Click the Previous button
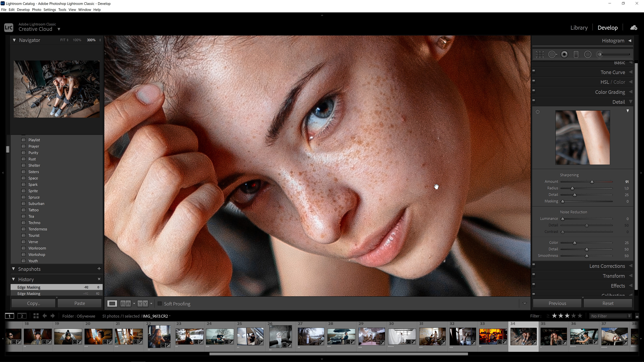This screenshot has width=644, height=362. tap(557, 303)
